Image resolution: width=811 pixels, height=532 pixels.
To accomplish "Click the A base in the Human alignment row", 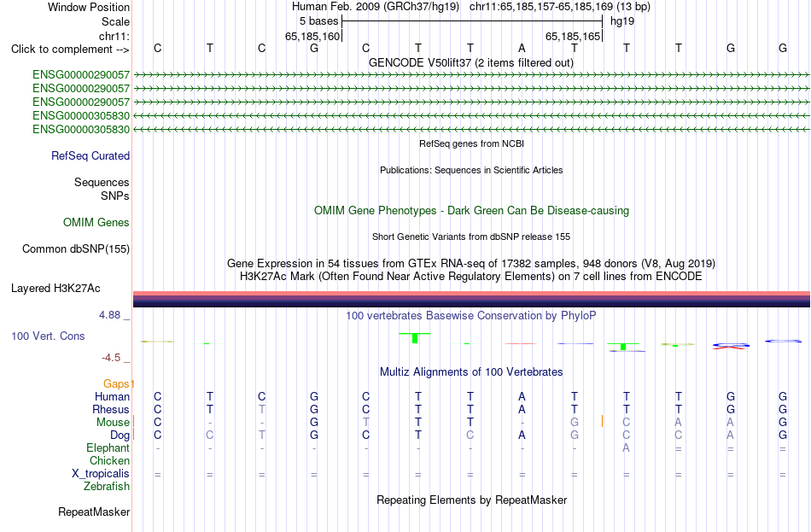I will click(522, 397).
